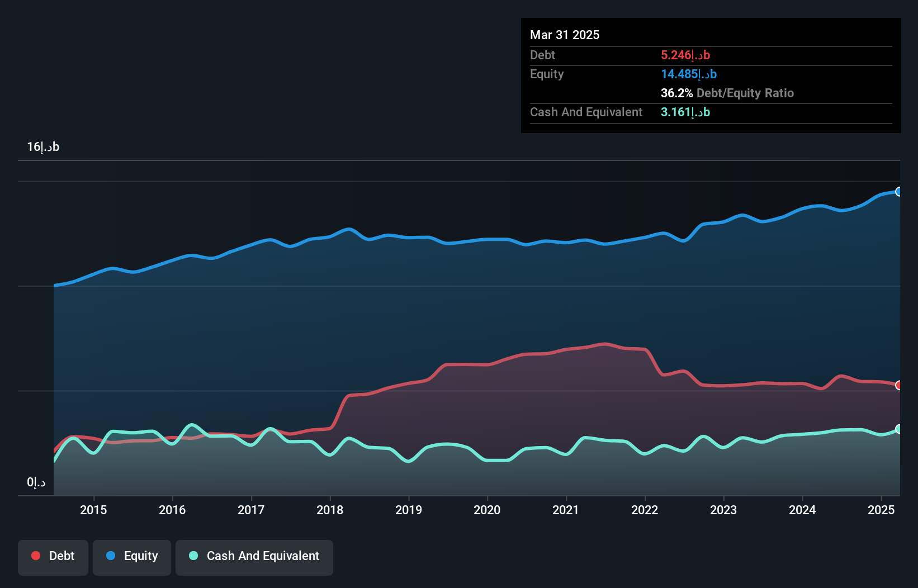Screen dimensions: 918x588
Task: Click the 2017 x-axis label
Action: [x=251, y=510]
